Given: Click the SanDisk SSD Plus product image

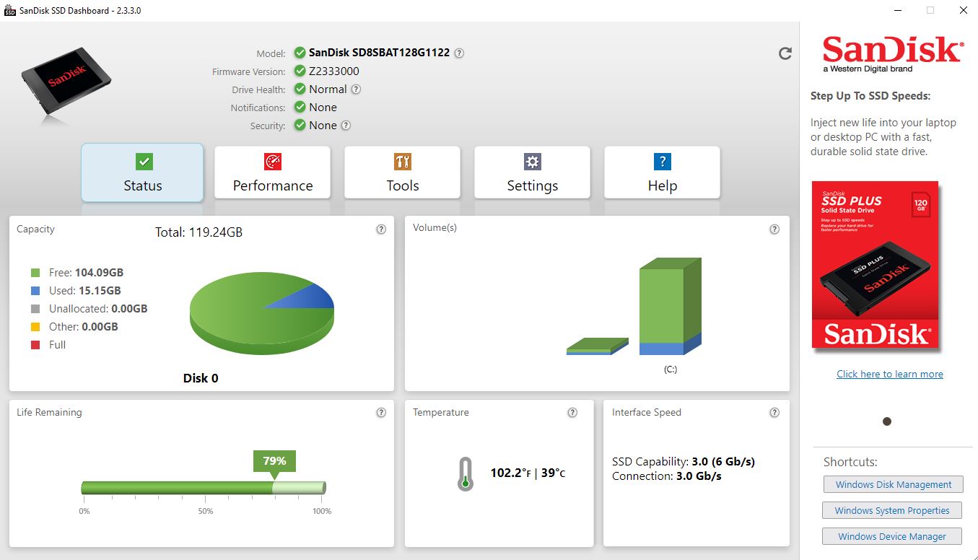Looking at the screenshot, I should click(875, 265).
